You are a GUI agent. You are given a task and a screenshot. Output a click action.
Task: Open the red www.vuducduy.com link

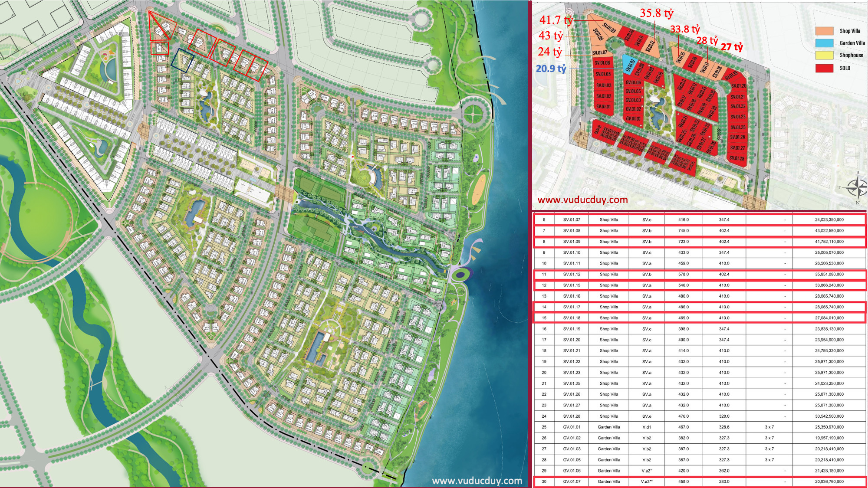coord(582,200)
